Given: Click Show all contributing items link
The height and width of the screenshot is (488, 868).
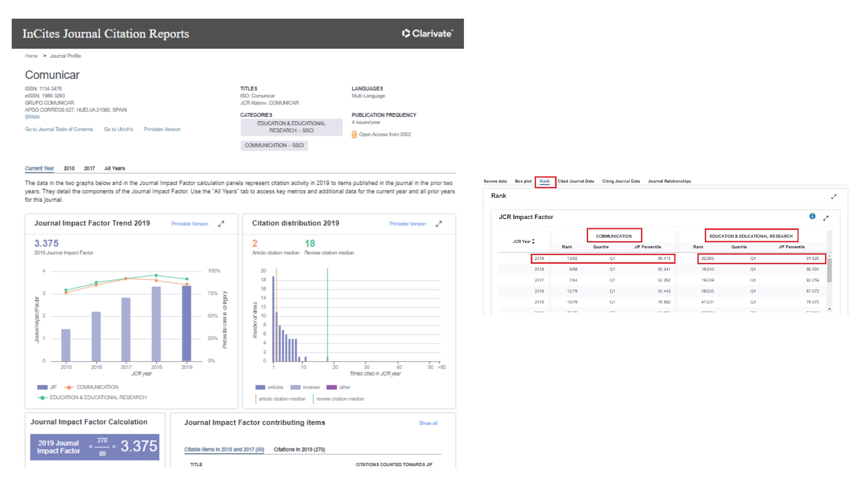Looking at the screenshot, I should click(428, 423).
